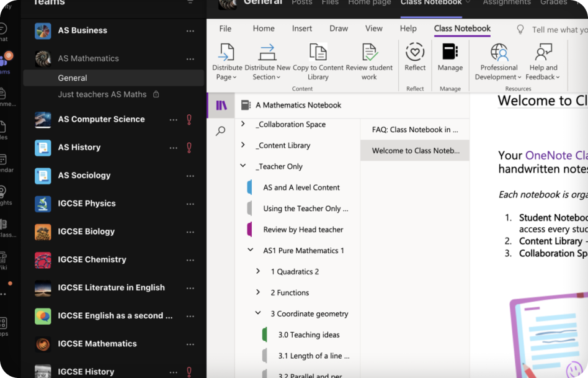Screen dimensions: 588x378
Task: Expand the 2 Functions group
Action: click(258, 292)
